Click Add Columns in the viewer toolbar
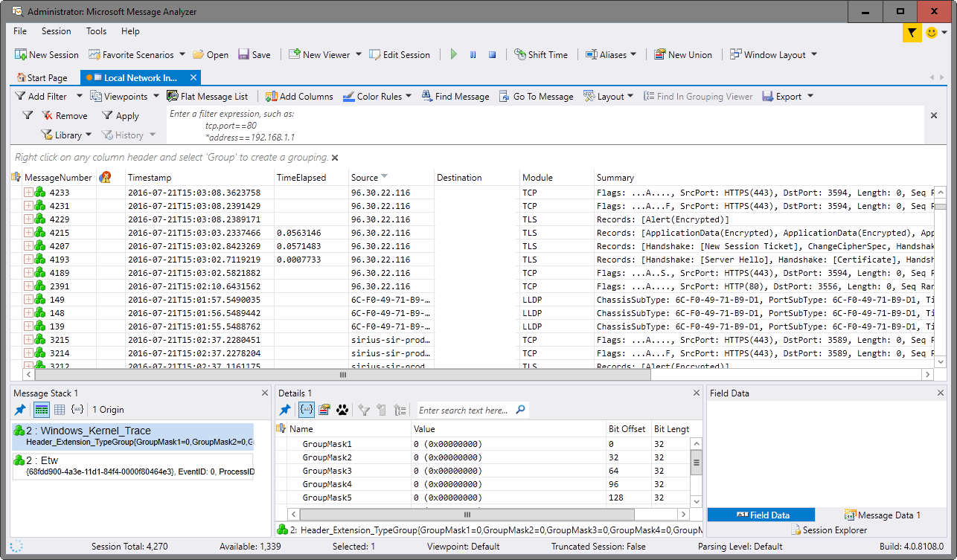The image size is (957, 560). tap(300, 96)
